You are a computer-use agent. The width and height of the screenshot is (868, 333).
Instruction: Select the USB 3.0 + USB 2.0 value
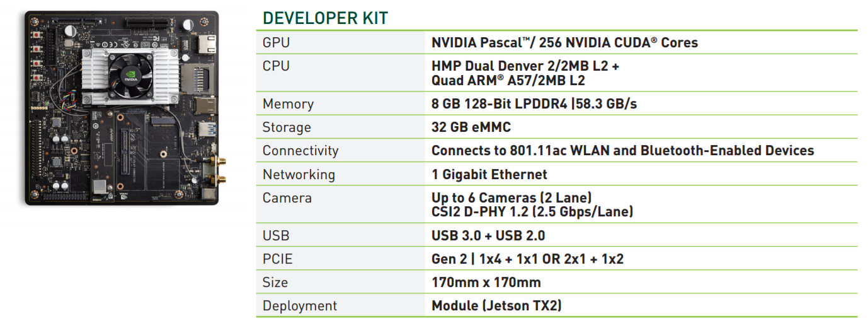click(488, 235)
